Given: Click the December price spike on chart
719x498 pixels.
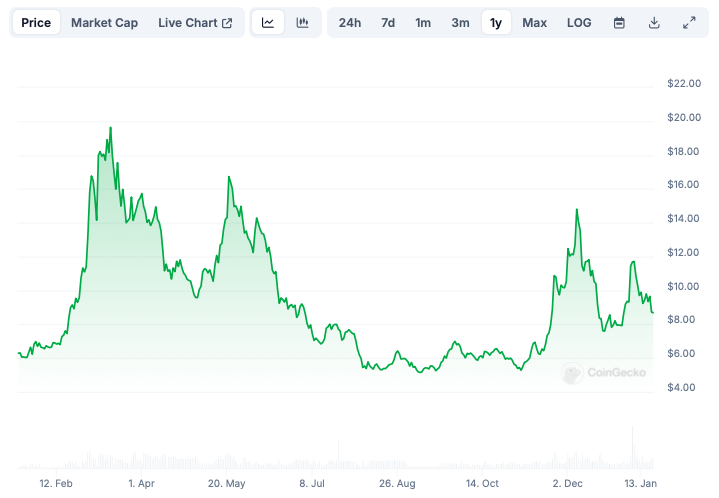Looking at the screenshot, I should click(x=577, y=210).
